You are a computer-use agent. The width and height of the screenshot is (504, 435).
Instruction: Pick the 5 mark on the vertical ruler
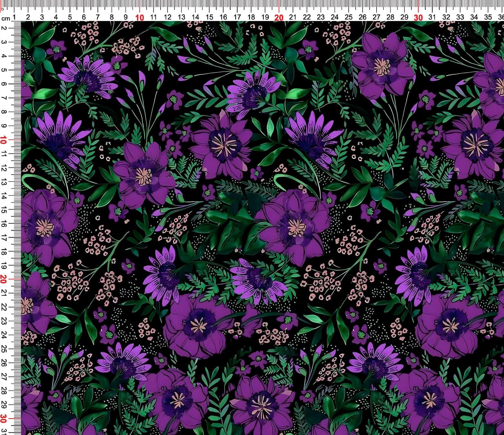click(x=4, y=70)
